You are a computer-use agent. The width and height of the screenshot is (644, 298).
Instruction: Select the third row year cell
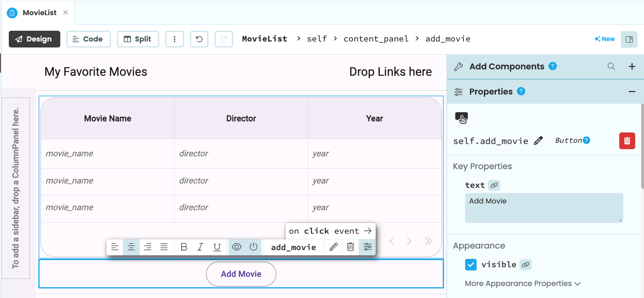pyautogui.click(x=375, y=207)
